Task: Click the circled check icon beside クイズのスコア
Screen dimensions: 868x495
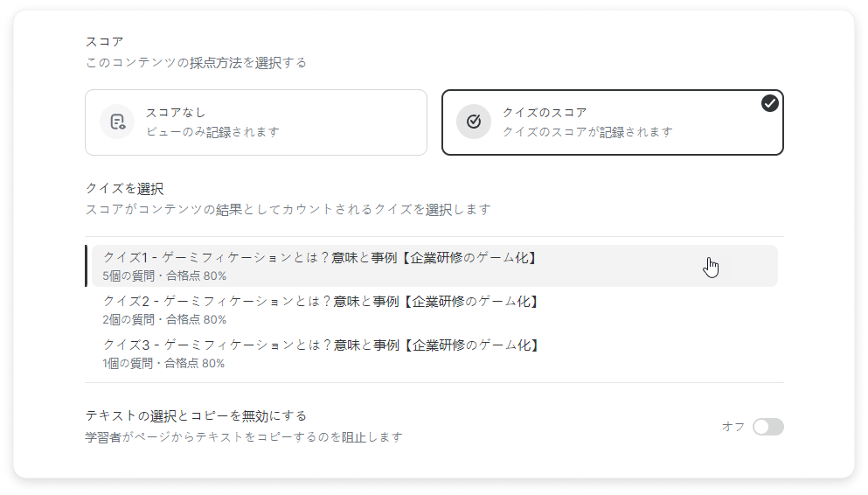Action: pos(473,122)
